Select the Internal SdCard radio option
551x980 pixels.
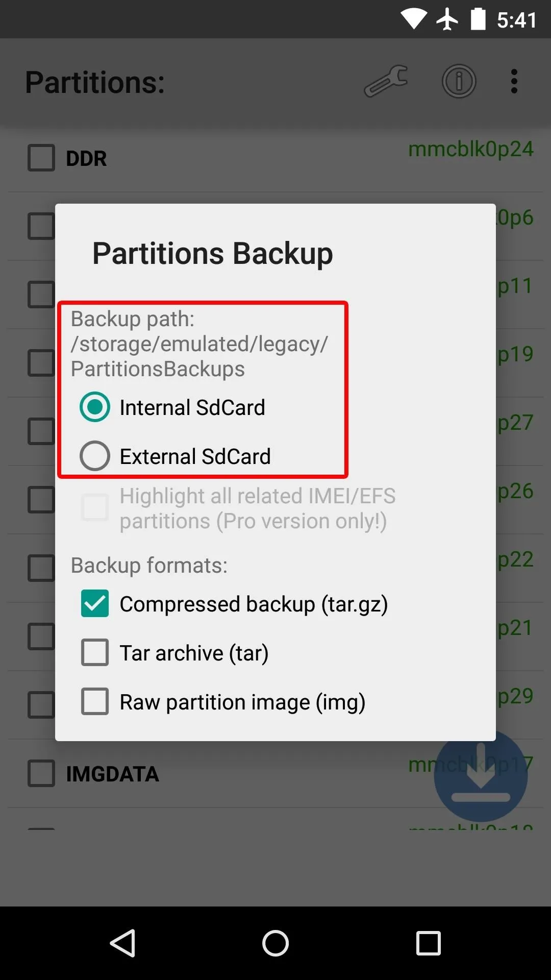pos(172,407)
